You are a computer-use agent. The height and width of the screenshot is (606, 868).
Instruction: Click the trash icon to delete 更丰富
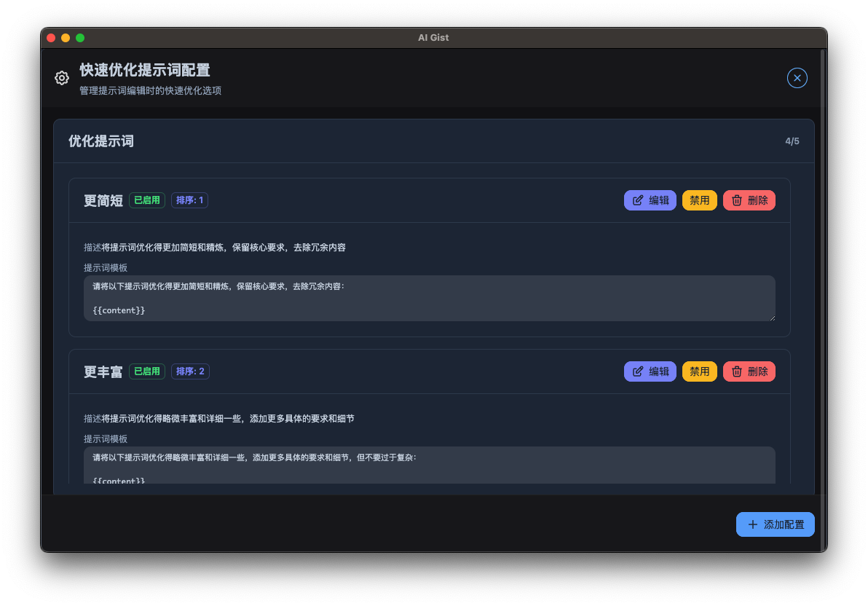coord(738,371)
